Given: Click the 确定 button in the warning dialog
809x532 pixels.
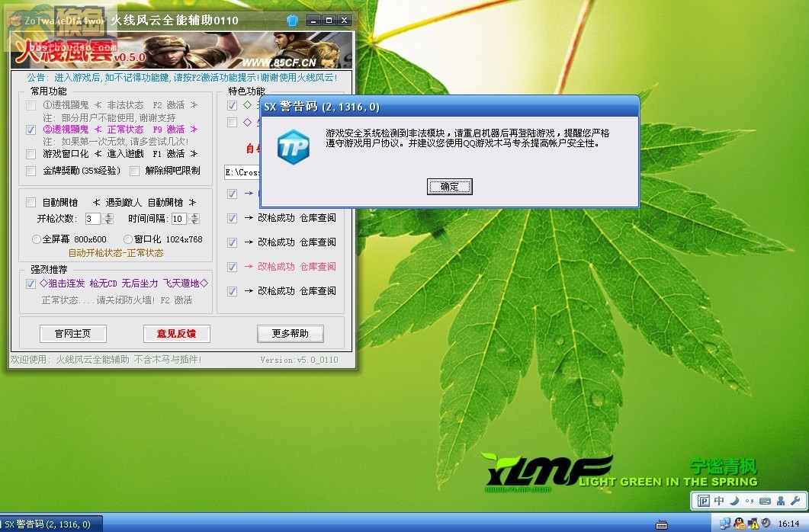Looking at the screenshot, I should [449, 187].
